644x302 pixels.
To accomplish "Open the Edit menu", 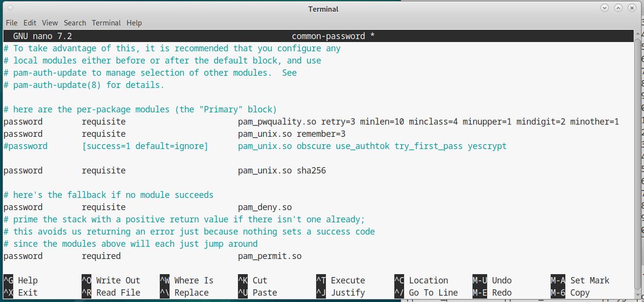I will 30,23.
